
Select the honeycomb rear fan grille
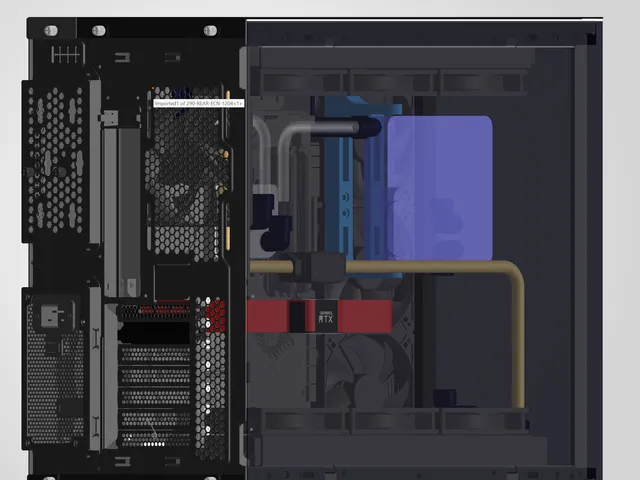[187, 175]
